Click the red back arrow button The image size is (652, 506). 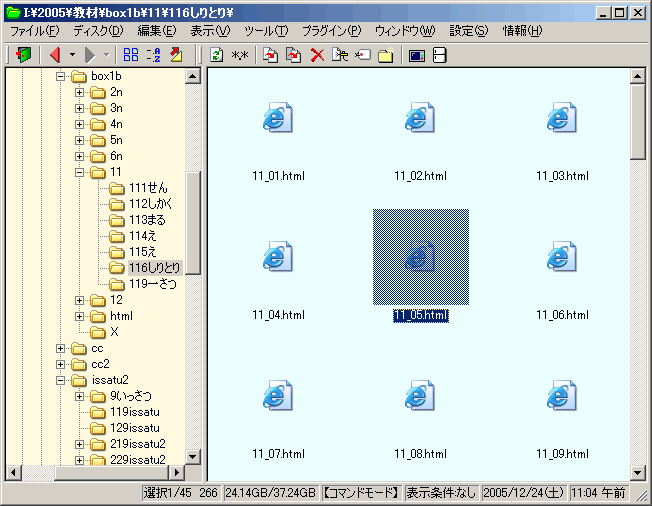(54, 55)
